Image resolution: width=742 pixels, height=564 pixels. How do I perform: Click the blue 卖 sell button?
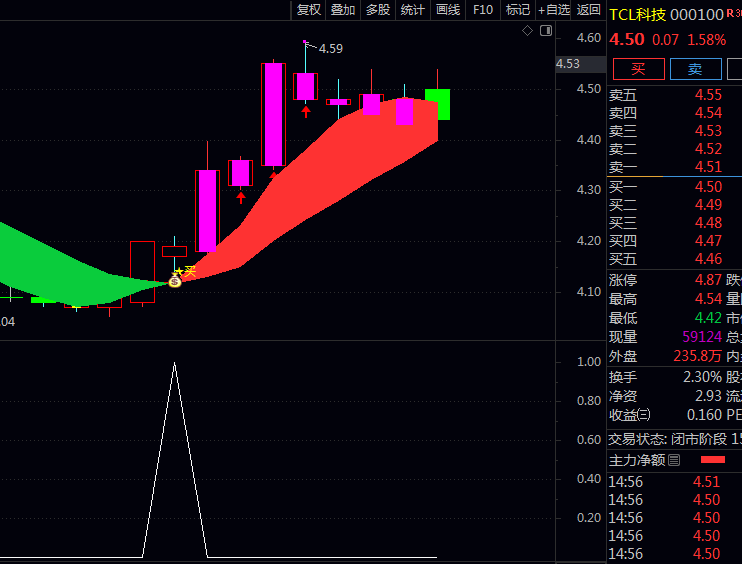(695, 69)
